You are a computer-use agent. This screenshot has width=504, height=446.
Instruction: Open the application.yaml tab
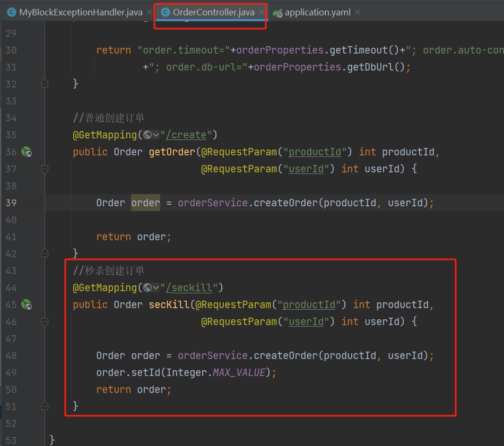click(x=318, y=12)
